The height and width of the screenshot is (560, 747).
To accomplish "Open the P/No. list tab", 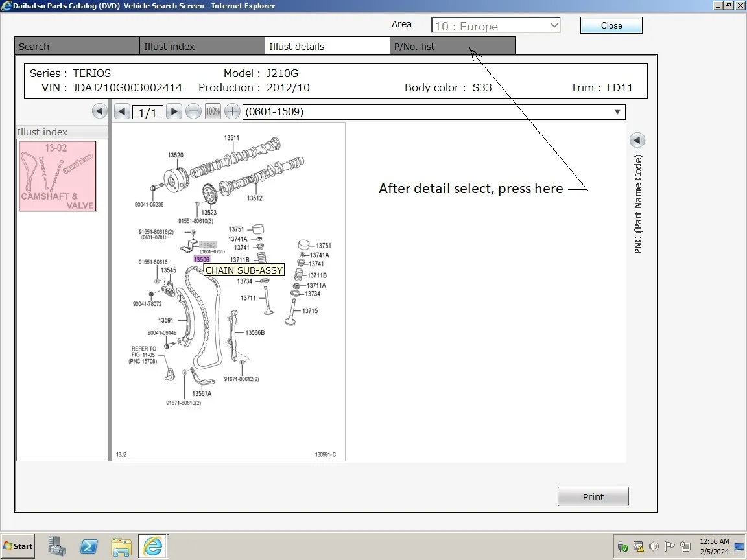I will click(x=453, y=46).
